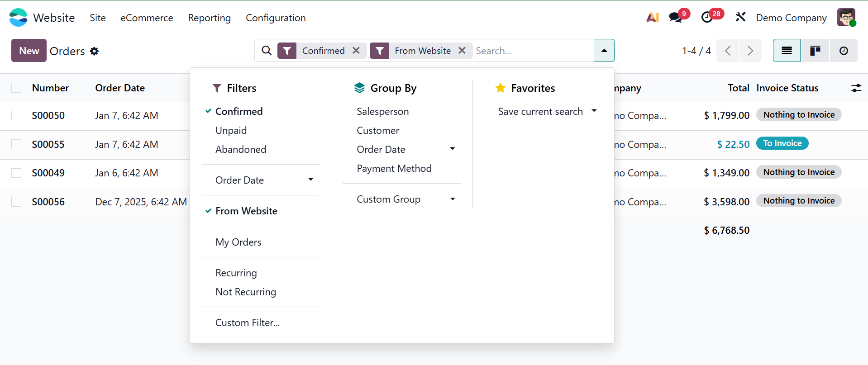
Task: Remove the Confirmed filter tag
Action: tap(356, 51)
